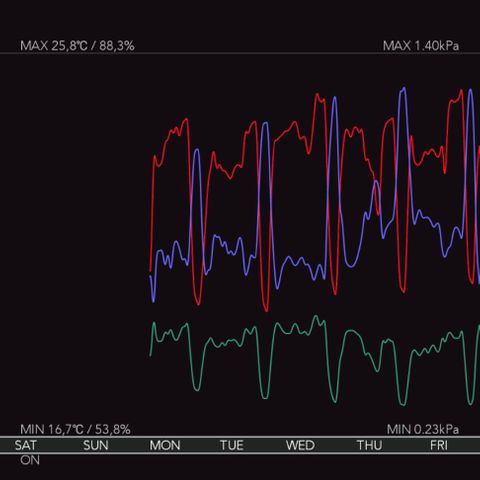Click MAX 1.40kPa reading

pyautogui.click(x=421, y=46)
